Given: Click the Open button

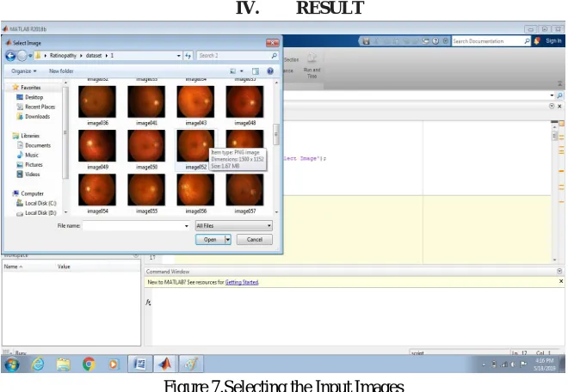Looking at the screenshot, I should [x=210, y=240].
